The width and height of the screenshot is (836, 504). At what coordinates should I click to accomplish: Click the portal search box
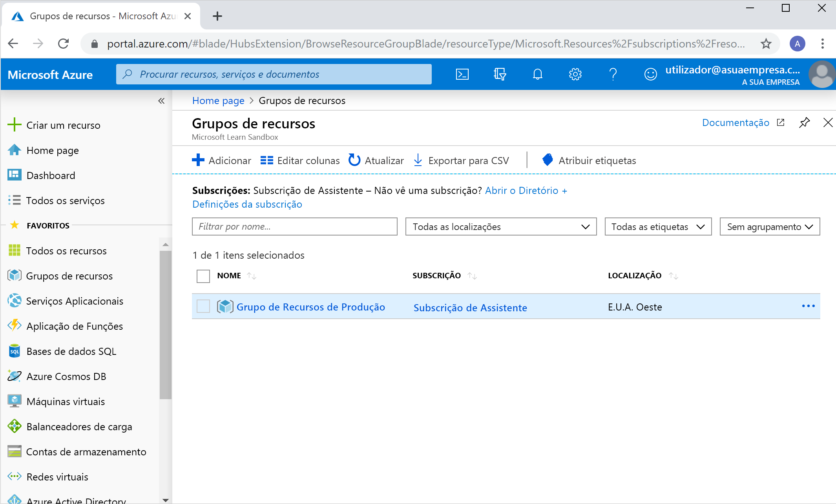(274, 74)
